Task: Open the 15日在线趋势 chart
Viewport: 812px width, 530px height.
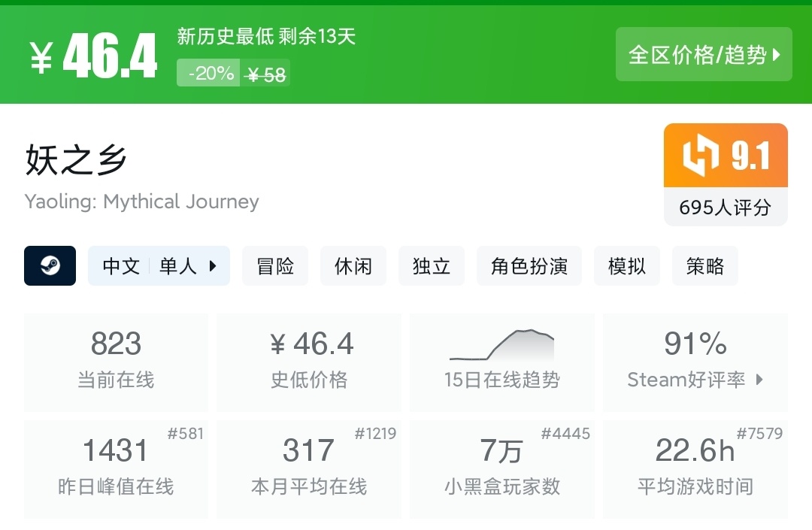Action: point(501,362)
